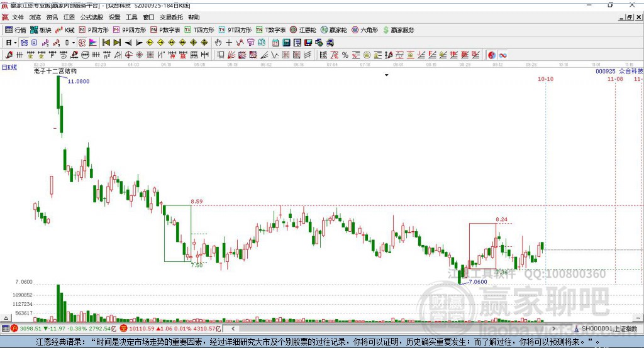This screenshot has width=644, height=348.
Task: Open the calculator icon
Action: pyautogui.click(x=286, y=43)
